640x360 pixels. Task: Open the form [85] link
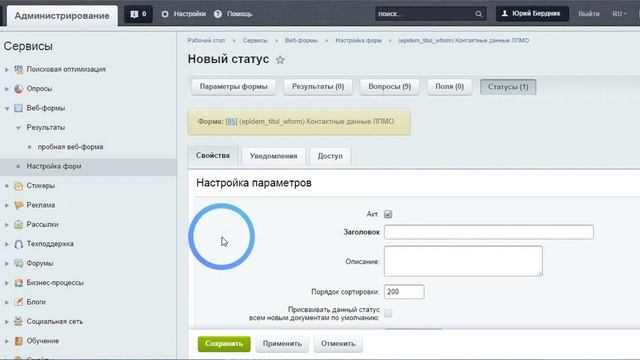tap(231, 122)
